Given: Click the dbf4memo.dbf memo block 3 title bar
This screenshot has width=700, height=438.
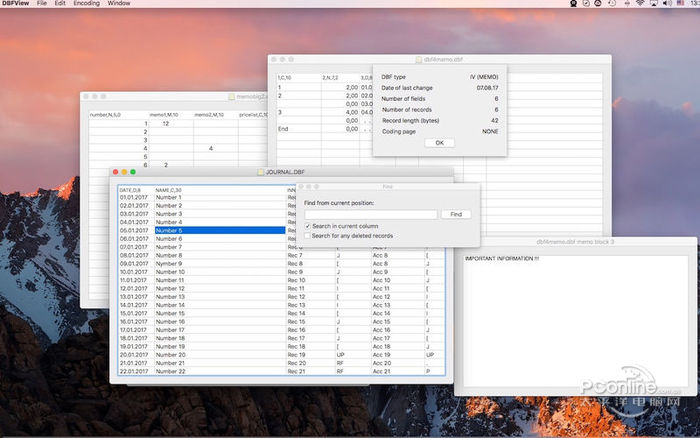Looking at the screenshot, I should coord(575,242).
